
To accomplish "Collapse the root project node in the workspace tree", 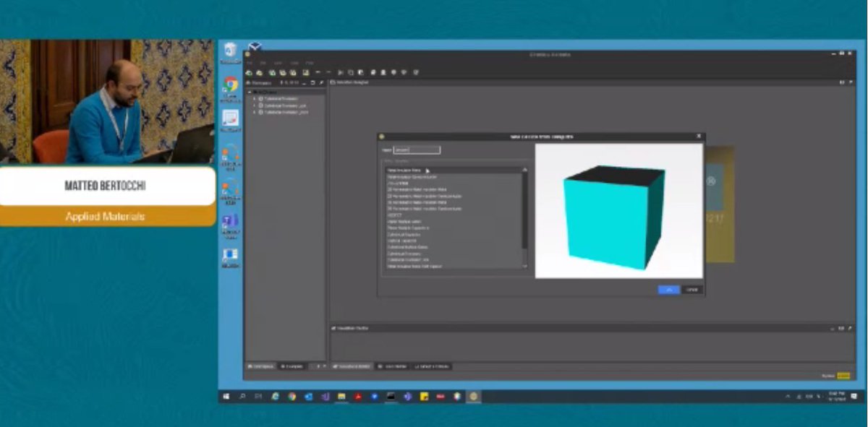I will [x=250, y=92].
